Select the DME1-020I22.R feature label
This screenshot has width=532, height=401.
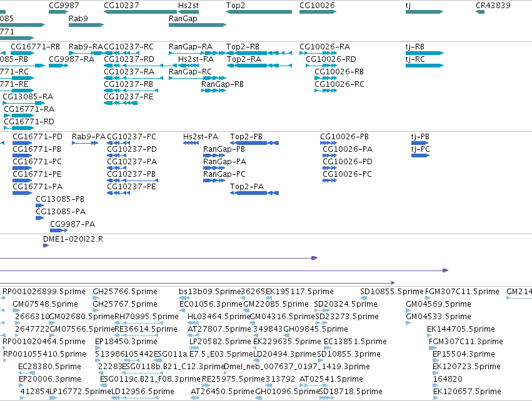tap(73, 239)
